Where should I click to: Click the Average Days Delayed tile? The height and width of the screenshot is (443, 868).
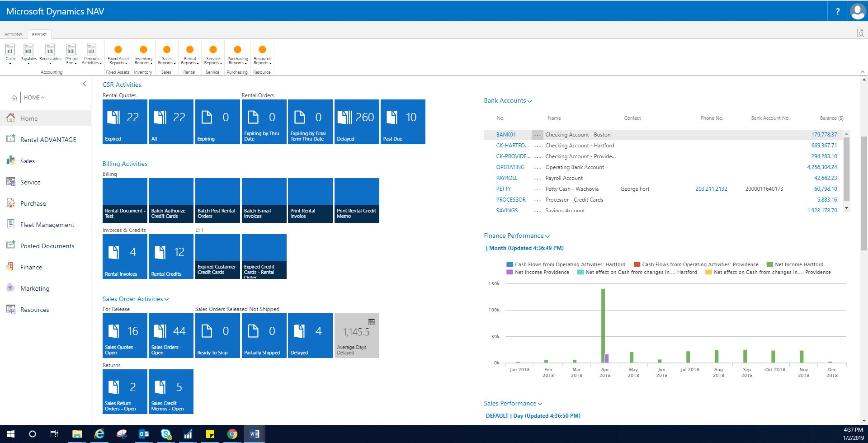coord(357,336)
